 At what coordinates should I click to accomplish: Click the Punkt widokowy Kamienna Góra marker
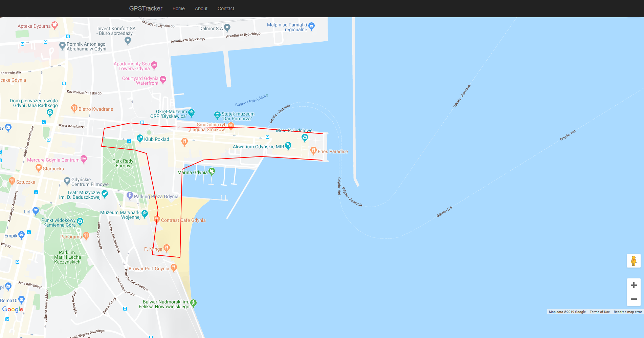80,222
